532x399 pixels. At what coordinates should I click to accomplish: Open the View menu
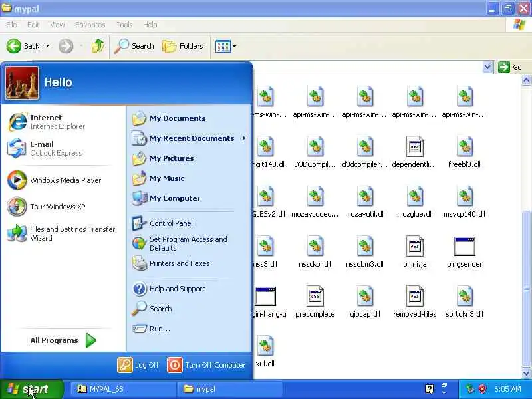point(57,25)
